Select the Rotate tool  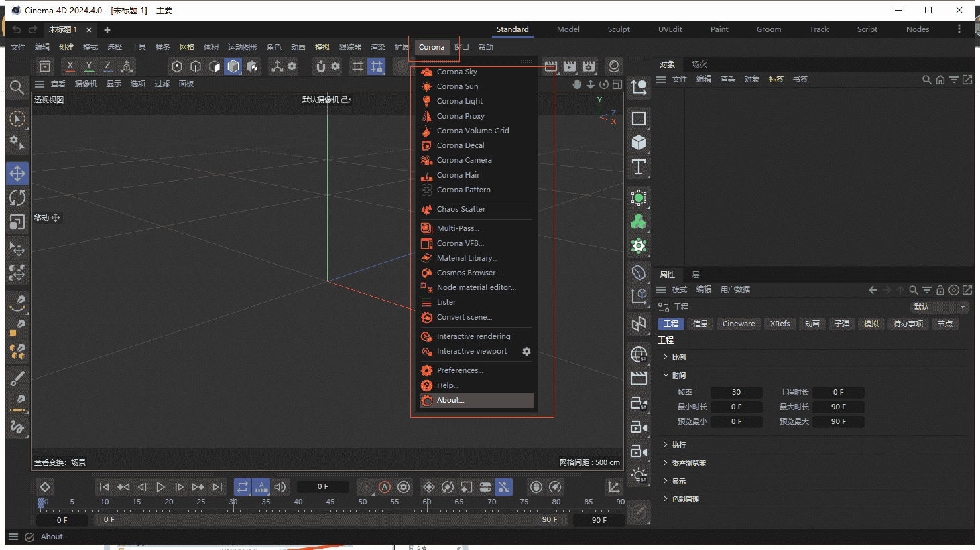click(x=17, y=196)
